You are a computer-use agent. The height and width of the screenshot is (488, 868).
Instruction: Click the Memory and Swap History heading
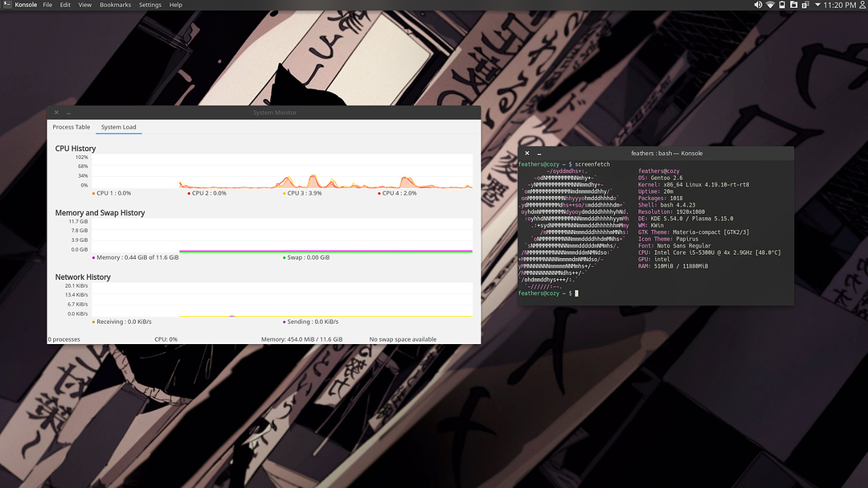click(x=100, y=213)
